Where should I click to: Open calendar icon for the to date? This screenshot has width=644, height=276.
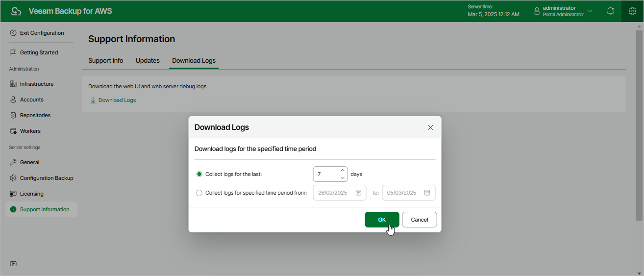pyautogui.click(x=427, y=193)
